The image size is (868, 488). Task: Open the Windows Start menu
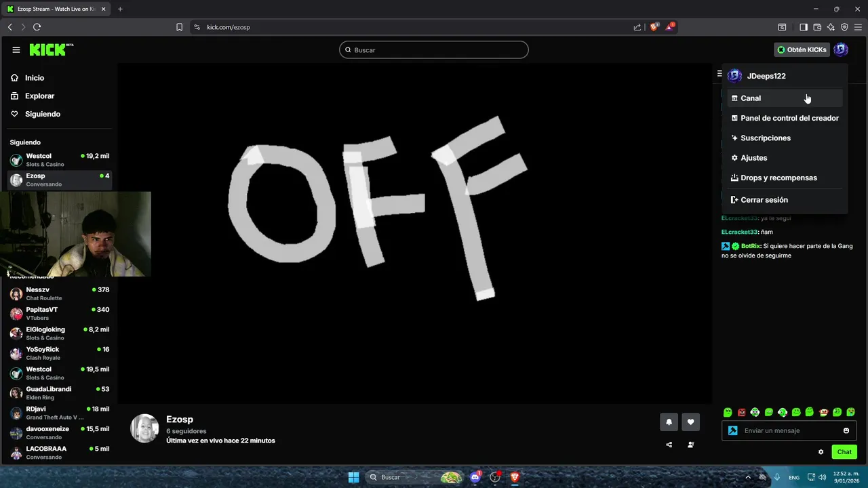point(353,477)
